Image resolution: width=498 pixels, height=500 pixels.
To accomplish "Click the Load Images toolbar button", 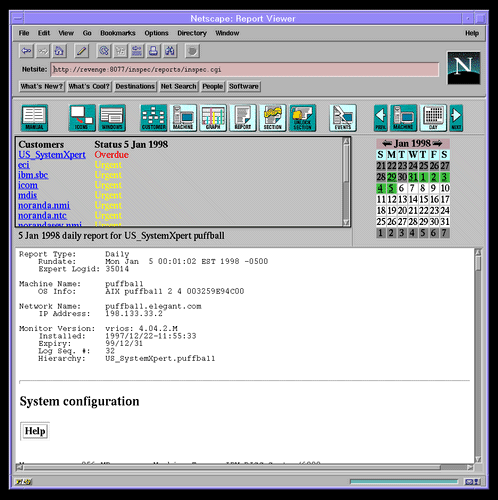I will (120, 51).
